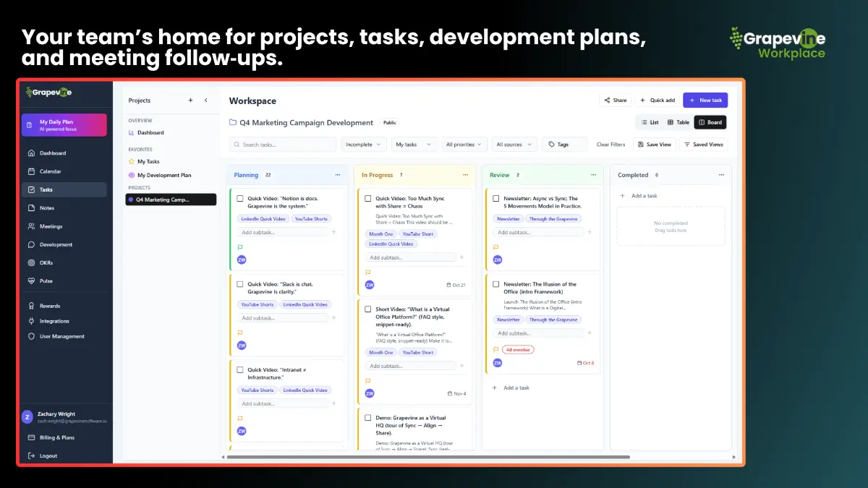Check the Short Video Virtual Office task
The image size is (868, 488).
point(367,309)
